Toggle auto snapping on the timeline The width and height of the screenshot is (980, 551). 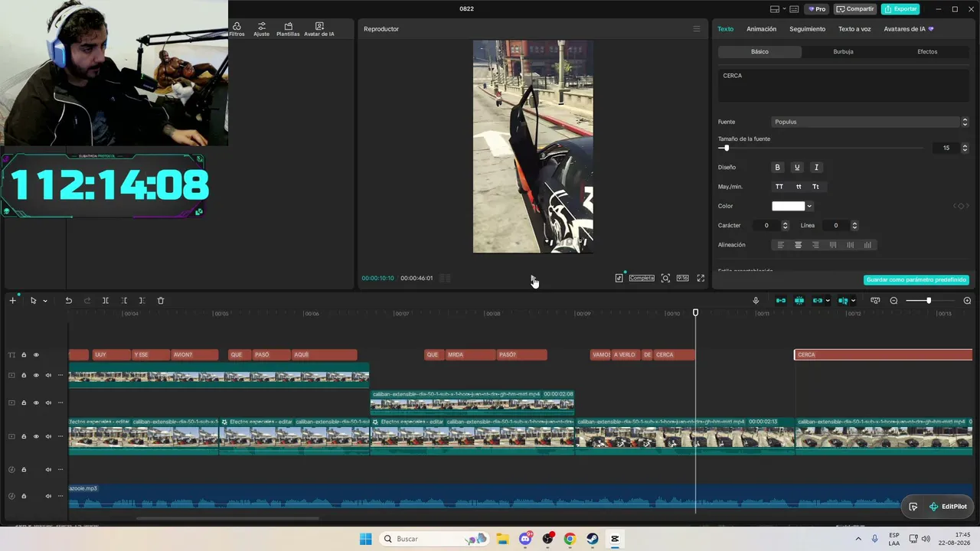[x=799, y=301]
